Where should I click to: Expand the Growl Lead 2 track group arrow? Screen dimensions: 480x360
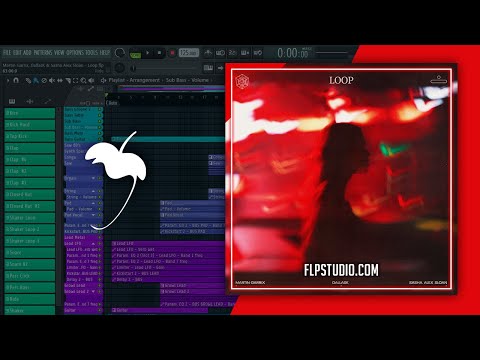tap(93, 292)
